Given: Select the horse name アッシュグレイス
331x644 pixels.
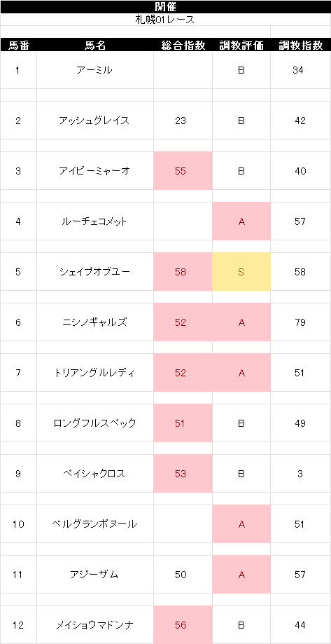Looking at the screenshot, I should pos(95,121).
